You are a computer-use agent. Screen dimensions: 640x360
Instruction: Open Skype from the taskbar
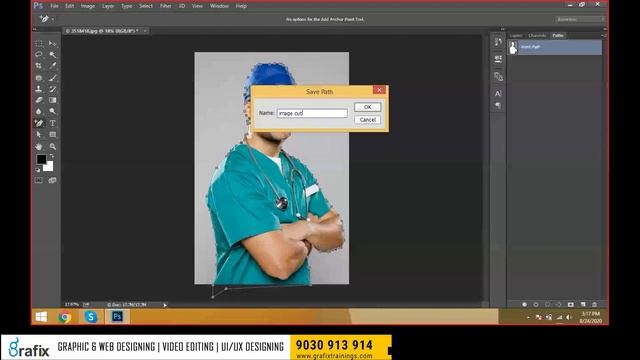(91, 317)
